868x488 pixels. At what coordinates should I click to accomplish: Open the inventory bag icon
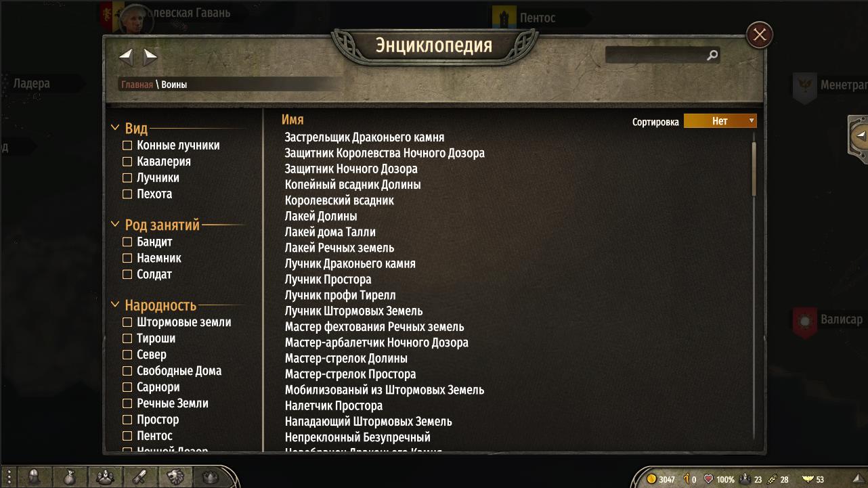point(69,477)
